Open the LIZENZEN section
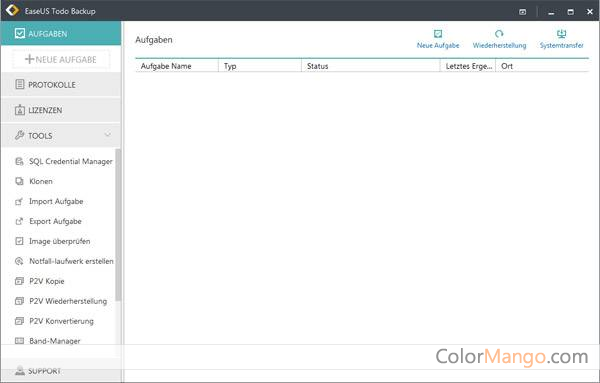This screenshot has width=600, height=383. (61, 110)
